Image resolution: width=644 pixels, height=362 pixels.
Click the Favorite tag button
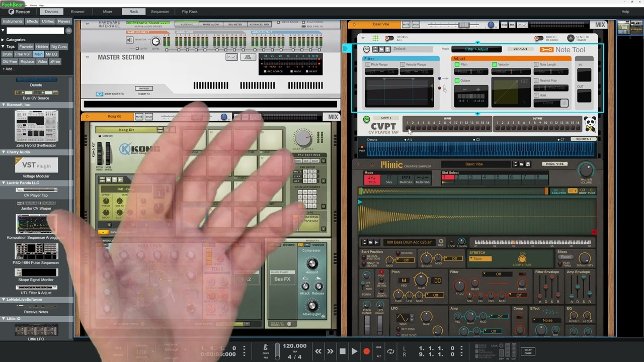click(x=26, y=47)
